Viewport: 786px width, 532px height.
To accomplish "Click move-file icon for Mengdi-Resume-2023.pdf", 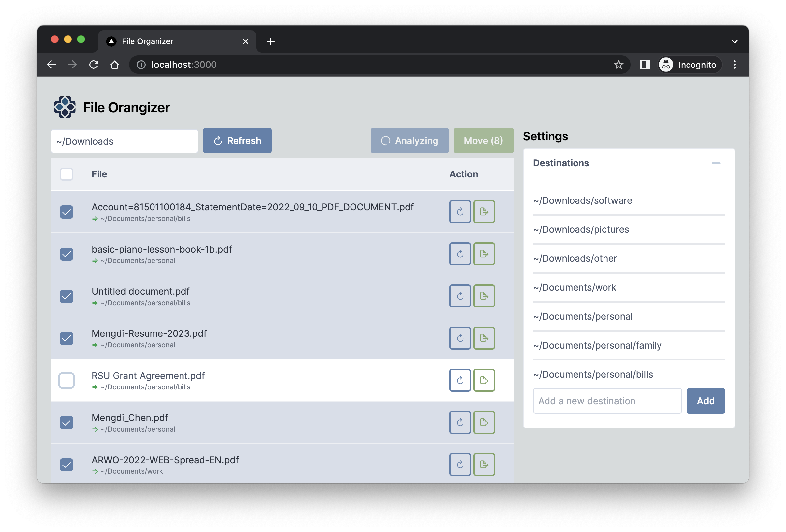I will [484, 338].
